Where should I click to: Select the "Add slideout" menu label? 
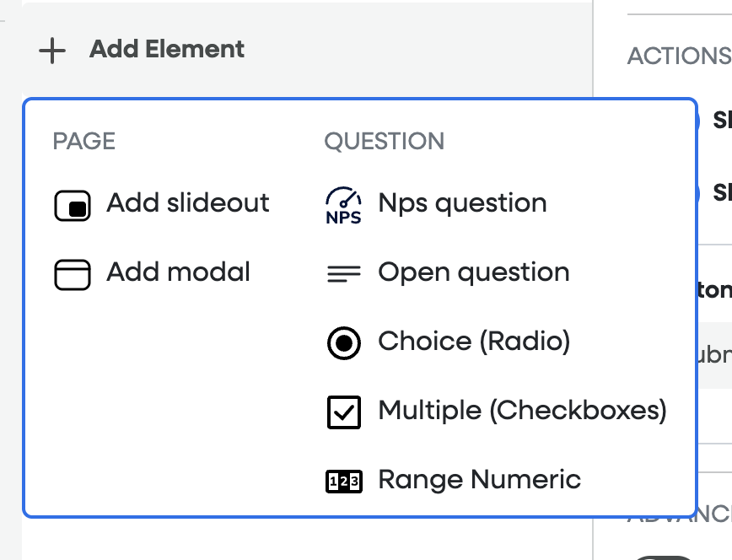[187, 203]
